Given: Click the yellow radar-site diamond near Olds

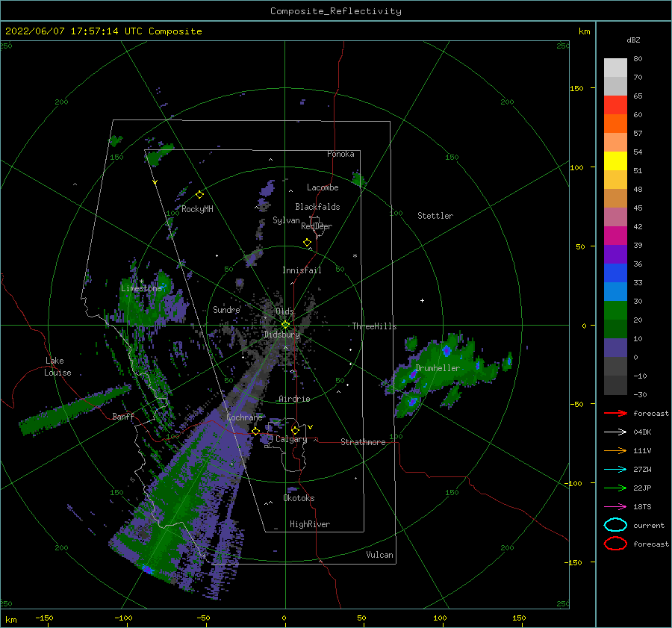Looking at the screenshot, I should [x=285, y=325].
